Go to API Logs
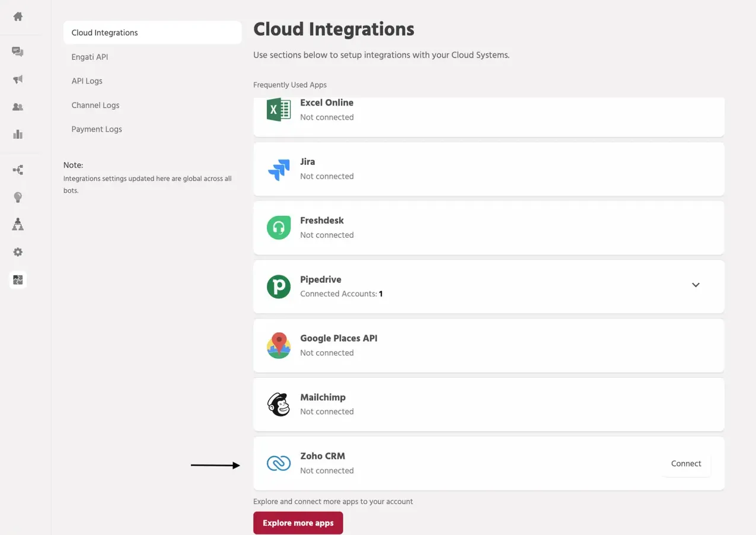Image resolution: width=756 pixels, height=535 pixels. pyautogui.click(x=87, y=81)
